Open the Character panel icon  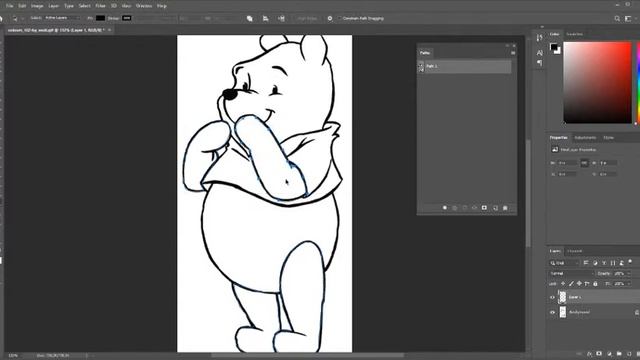click(x=540, y=53)
